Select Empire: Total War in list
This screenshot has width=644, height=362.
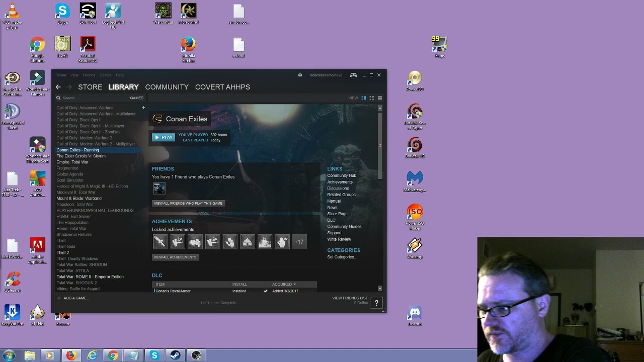72,162
